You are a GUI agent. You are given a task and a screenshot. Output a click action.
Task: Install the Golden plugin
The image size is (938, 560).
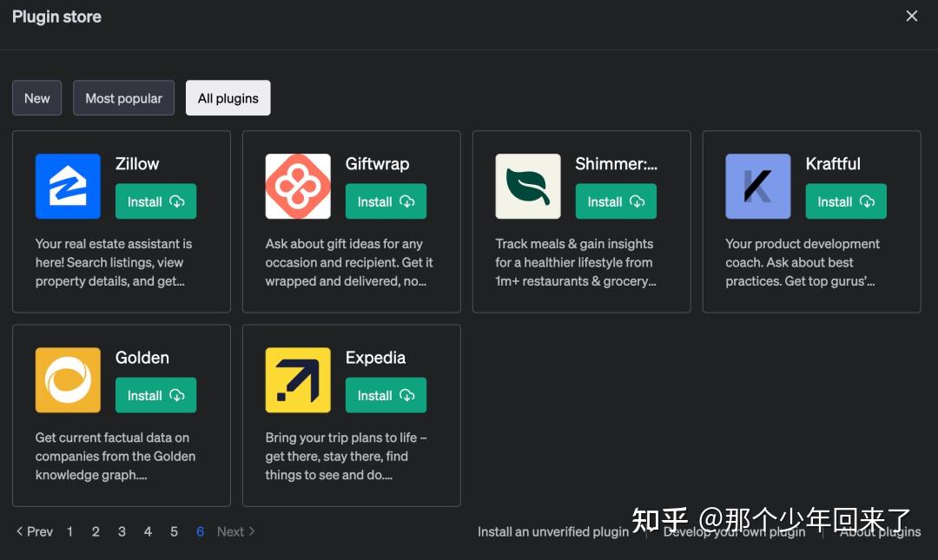coord(155,395)
